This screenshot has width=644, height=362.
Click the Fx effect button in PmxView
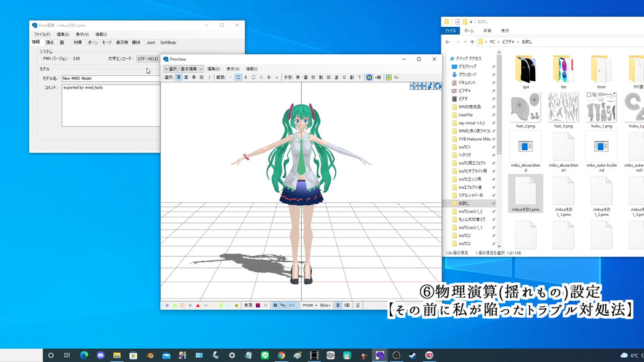coord(396,77)
